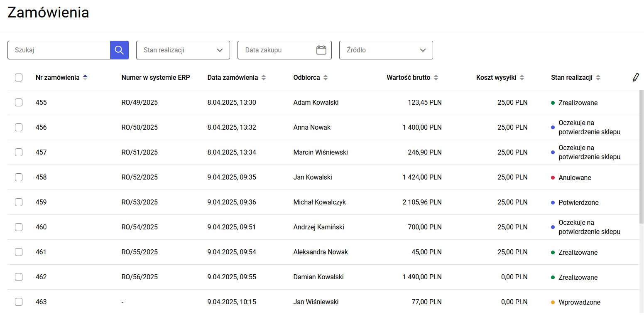Click recipient Michał Kowalczyk
The image size is (644, 315).
tap(319, 202)
